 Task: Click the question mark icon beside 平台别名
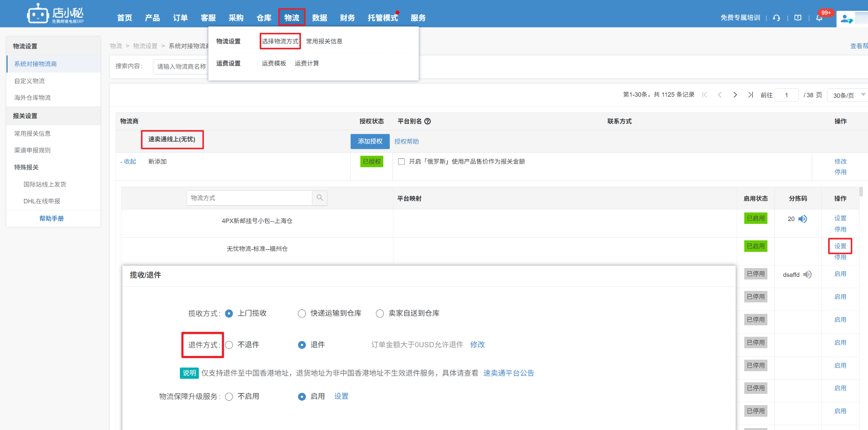(428, 121)
